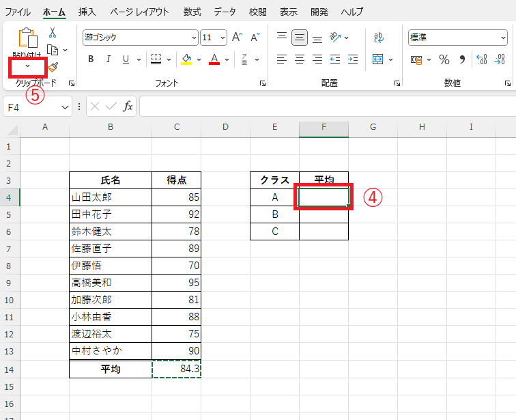This screenshot has height=420, width=516.
Task: Open font color dropdown arrow
Action: (227, 59)
